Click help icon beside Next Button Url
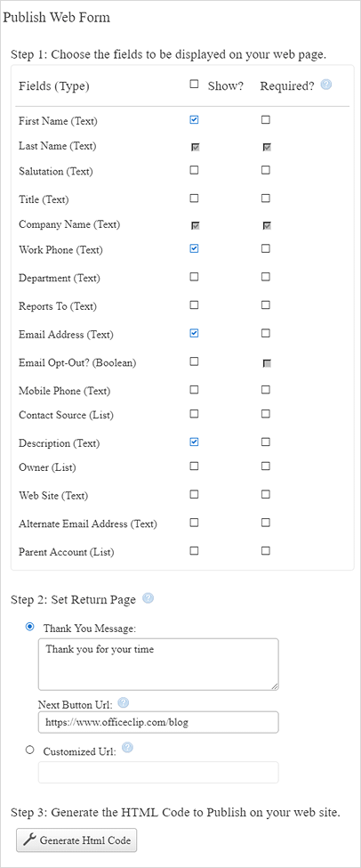The width and height of the screenshot is (361, 868). pyautogui.click(x=124, y=703)
